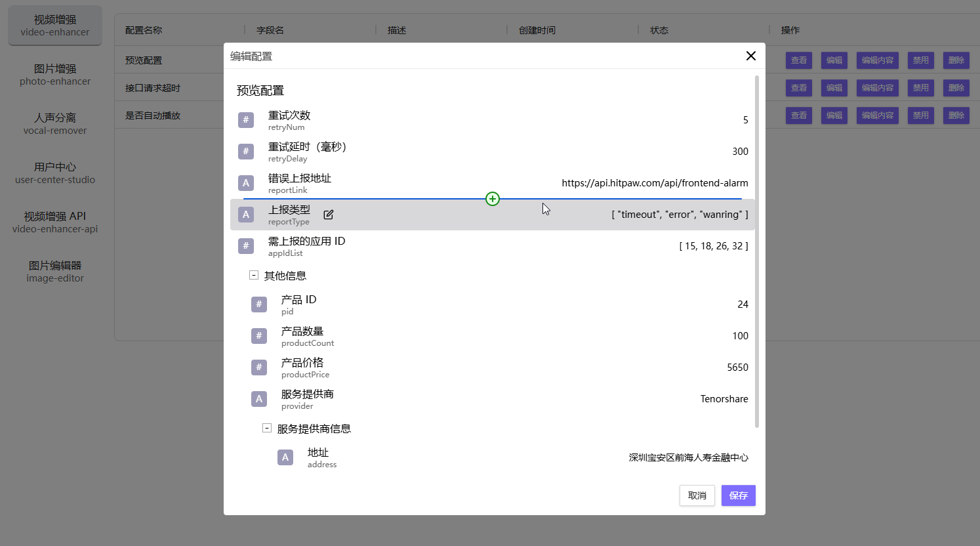Click the number type icon for 重试延时
The height and width of the screenshot is (546, 980).
tap(246, 152)
